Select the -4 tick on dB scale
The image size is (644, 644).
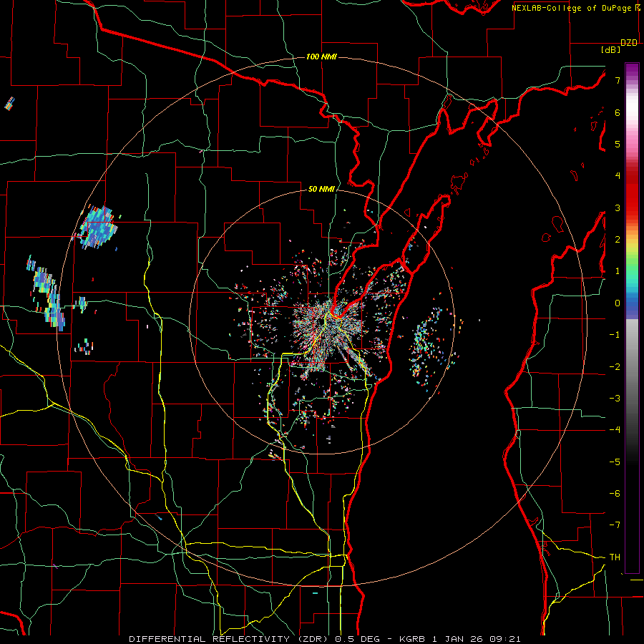click(615, 430)
